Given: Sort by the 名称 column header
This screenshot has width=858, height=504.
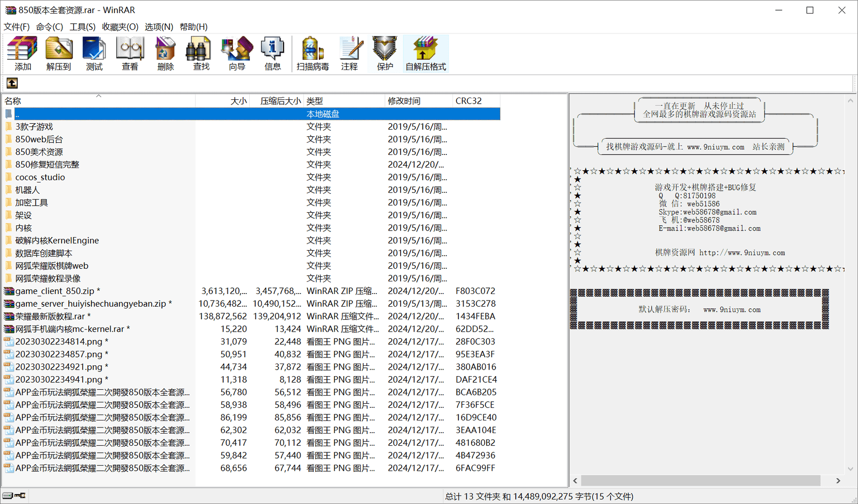Looking at the screenshot, I should 99,101.
